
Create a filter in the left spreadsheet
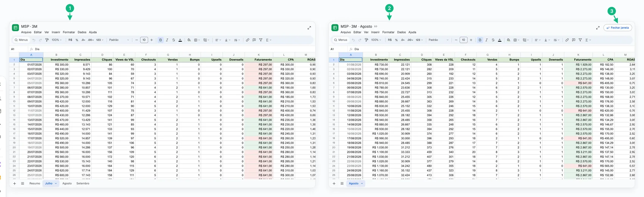(x=261, y=40)
